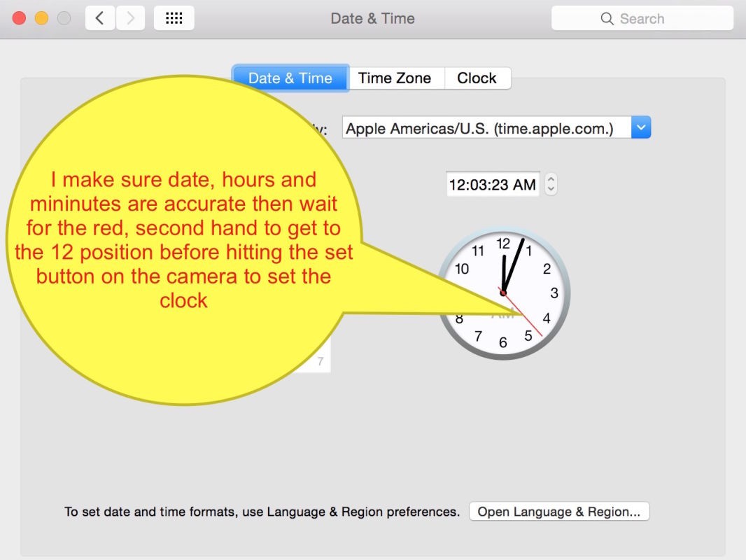Viewport: 746px width, 560px height.
Task: Open the time server dropdown arrow
Action: click(x=641, y=127)
